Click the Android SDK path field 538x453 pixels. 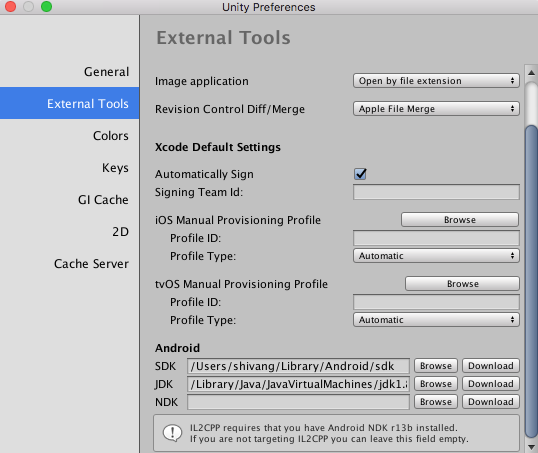(298, 366)
